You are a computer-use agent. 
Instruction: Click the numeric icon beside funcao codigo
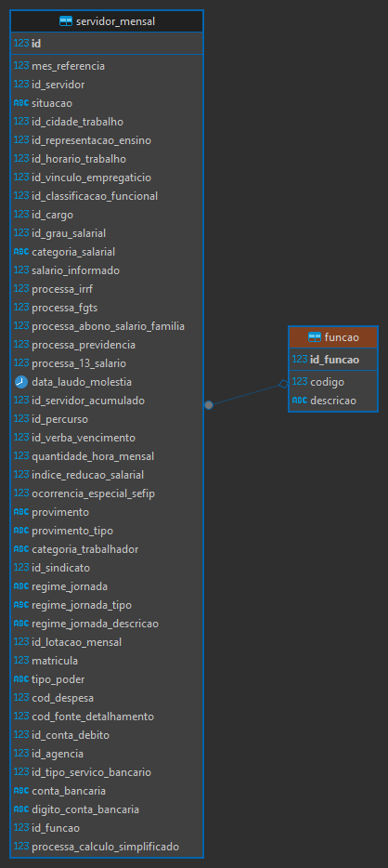click(x=300, y=381)
